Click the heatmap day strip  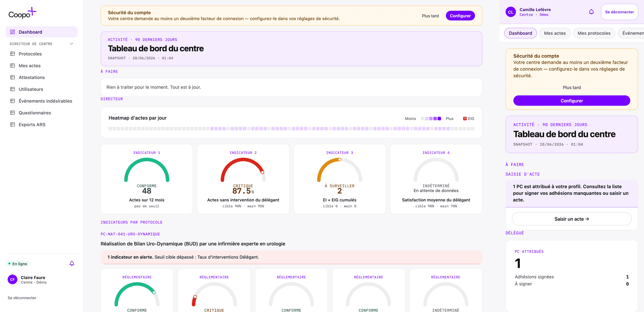coord(291,129)
